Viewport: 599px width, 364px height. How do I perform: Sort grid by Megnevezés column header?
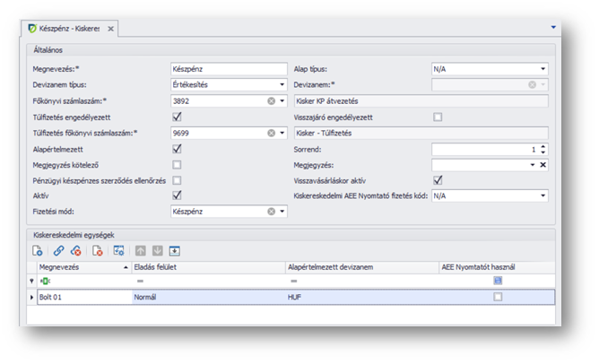pos(81,267)
